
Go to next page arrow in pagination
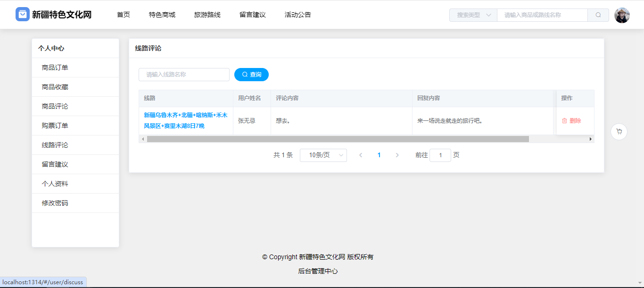[397, 155]
